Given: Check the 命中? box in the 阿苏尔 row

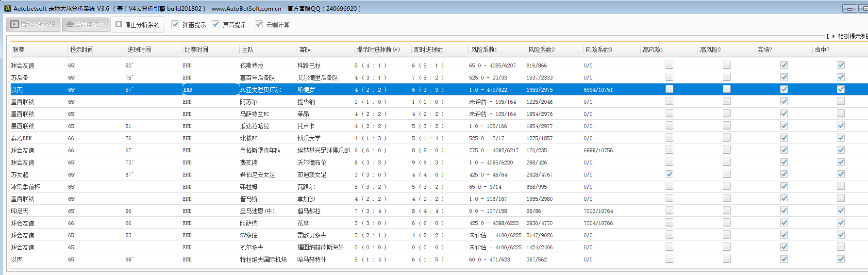Looking at the screenshot, I should point(841,101).
